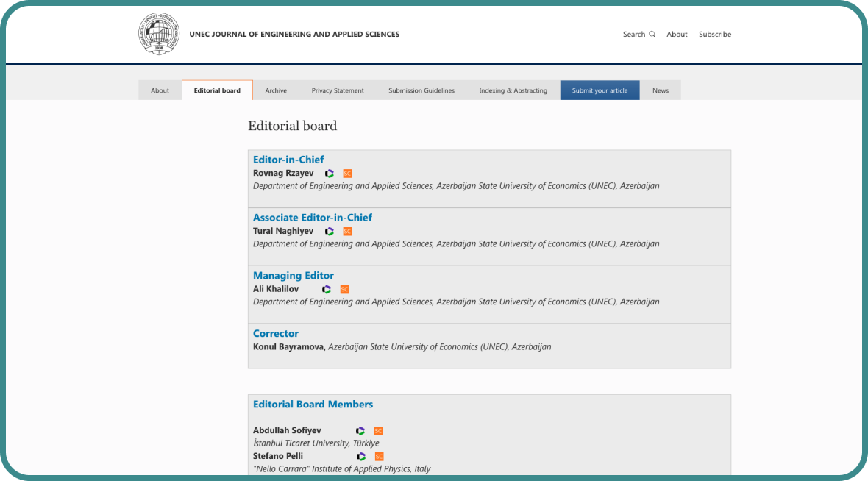Click the UNEC journal logo emblem
The image size is (868, 481).
coord(159,34)
